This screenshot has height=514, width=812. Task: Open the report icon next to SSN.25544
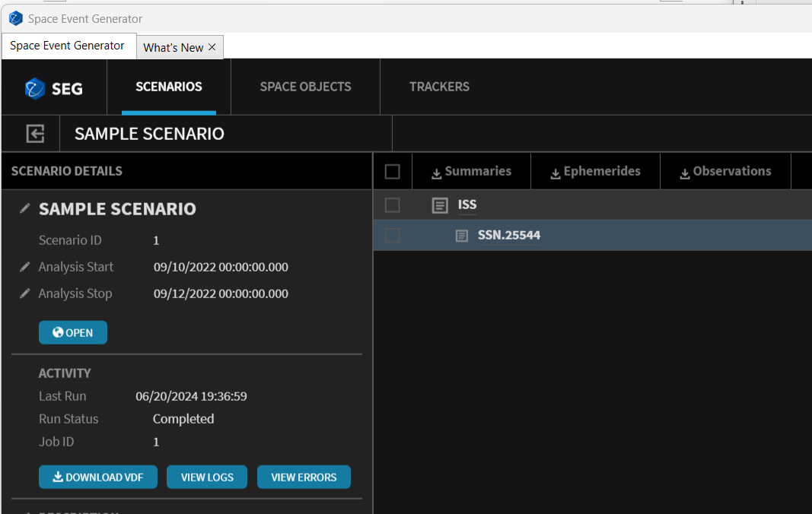point(461,236)
